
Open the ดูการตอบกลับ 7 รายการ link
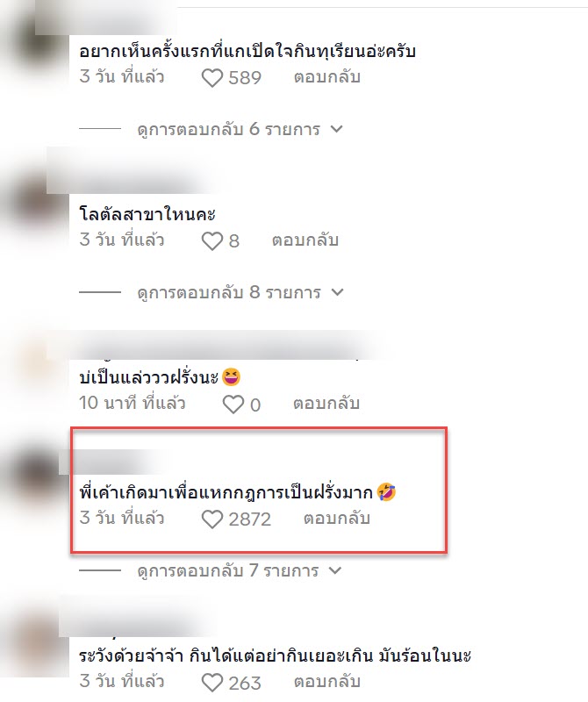[x=228, y=571]
